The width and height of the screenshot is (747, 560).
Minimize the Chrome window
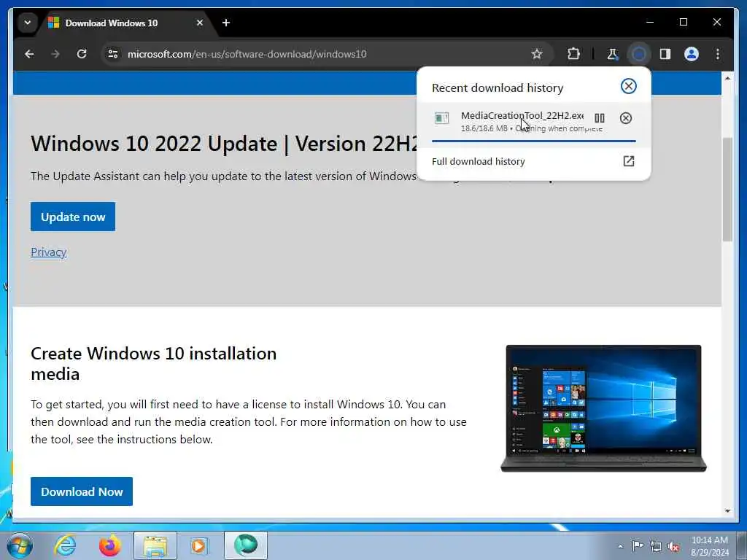[x=650, y=22]
